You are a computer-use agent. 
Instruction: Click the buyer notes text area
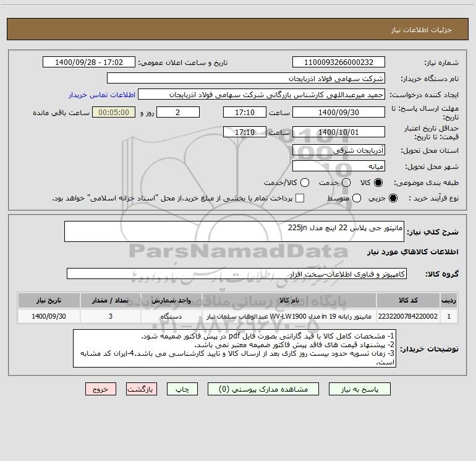tap(234, 348)
